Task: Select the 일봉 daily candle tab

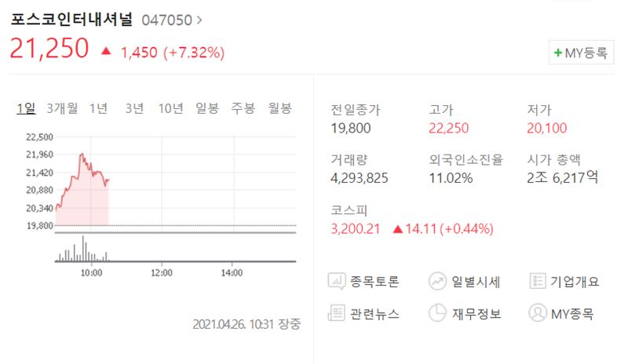Action: coord(207,108)
